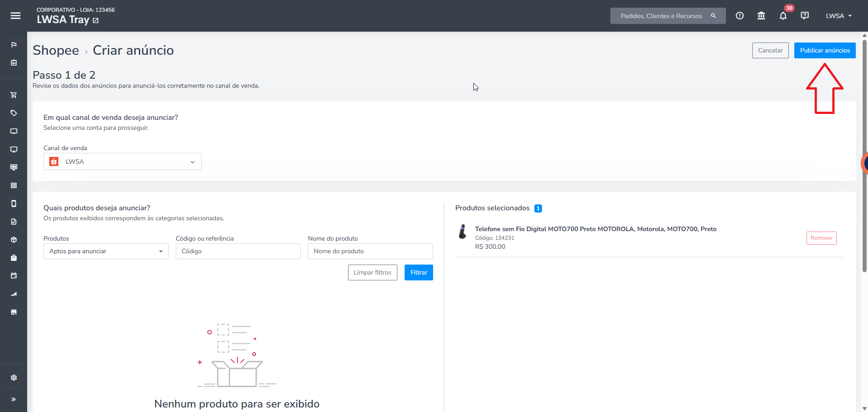This screenshot has height=412, width=868.
Task: Open the high-heel shoe sidebar icon
Action: pos(14,294)
